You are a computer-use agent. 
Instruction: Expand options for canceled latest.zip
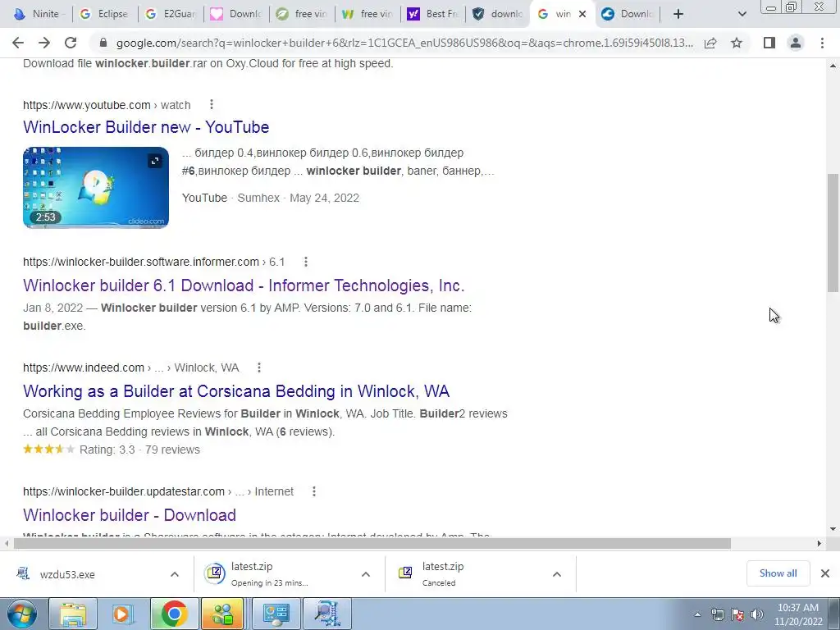(x=557, y=574)
